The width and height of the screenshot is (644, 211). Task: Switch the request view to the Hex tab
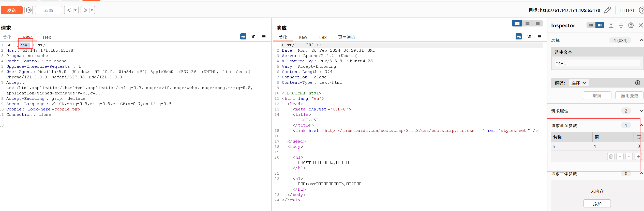tap(47, 37)
